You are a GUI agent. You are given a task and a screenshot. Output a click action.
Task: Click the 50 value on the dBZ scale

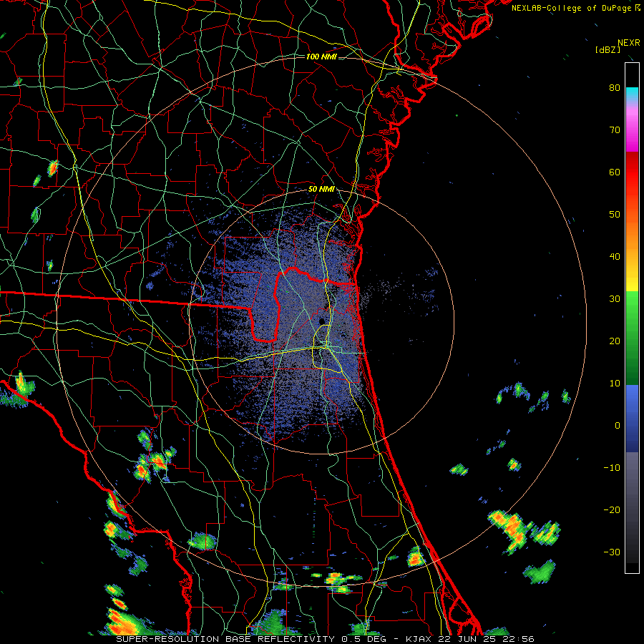[x=615, y=215]
